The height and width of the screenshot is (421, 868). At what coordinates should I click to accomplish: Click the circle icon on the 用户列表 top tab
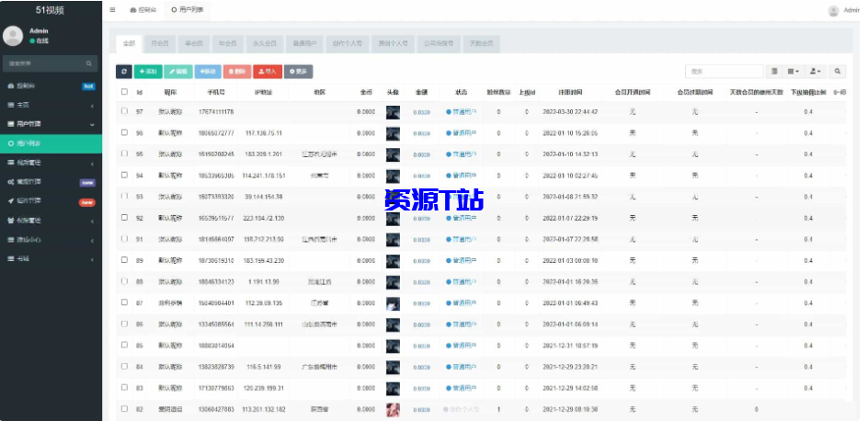[175, 10]
